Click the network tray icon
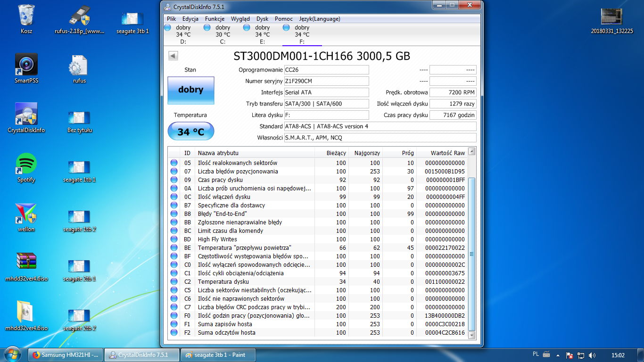Image resolution: width=644 pixels, height=362 pixels. point(581,355)
